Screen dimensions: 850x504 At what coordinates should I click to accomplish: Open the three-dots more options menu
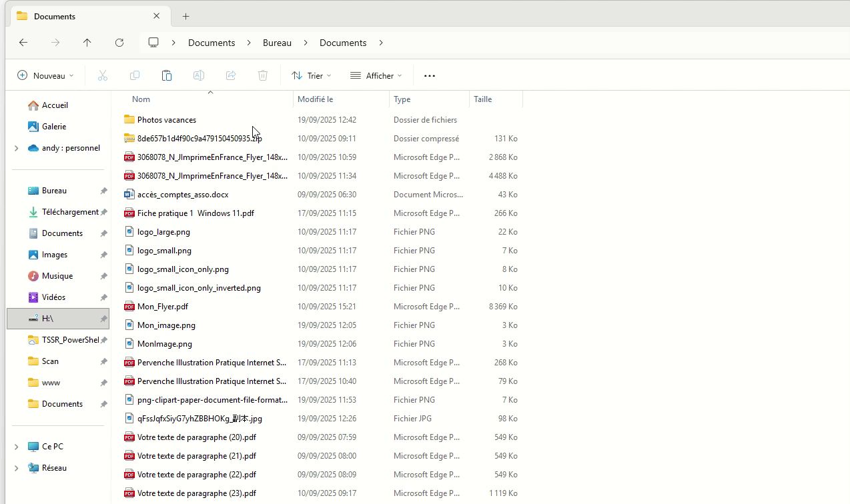(430, 76)
